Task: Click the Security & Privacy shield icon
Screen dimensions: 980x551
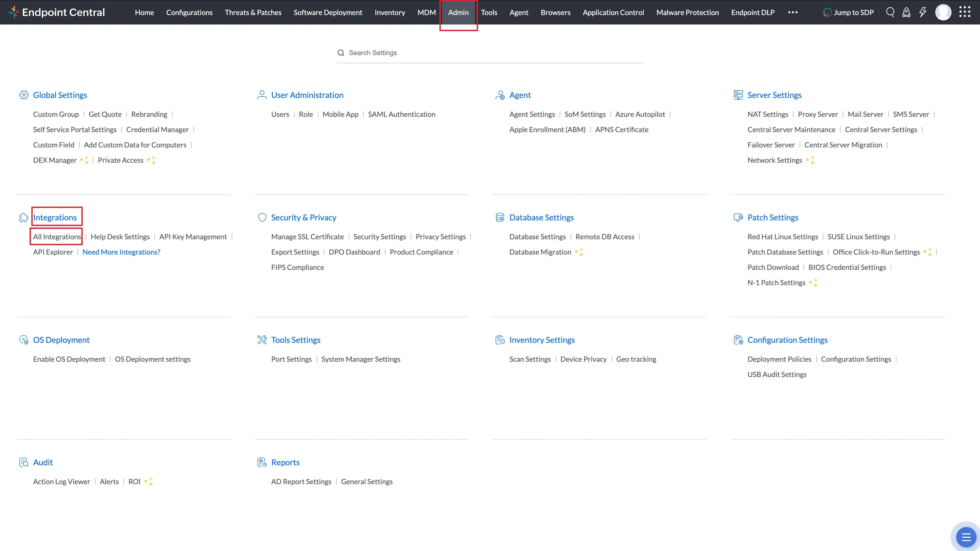Action: point(262,217)
